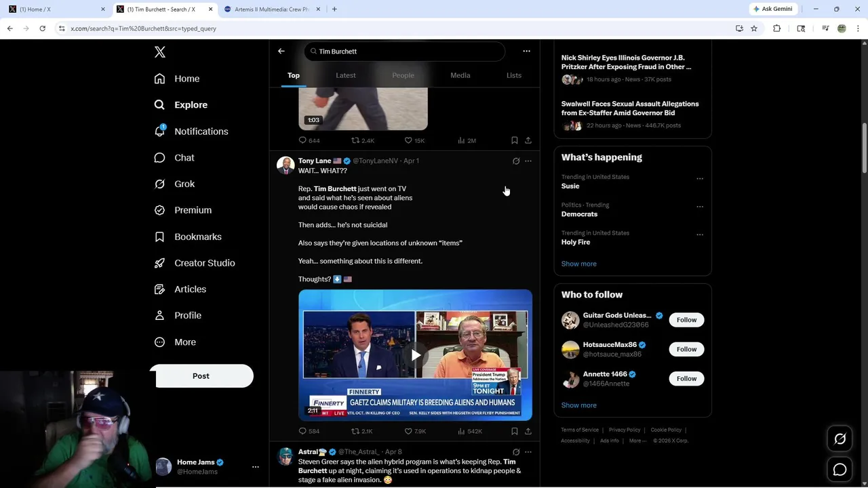Switch to the Lists tab

tap(514, 75)
